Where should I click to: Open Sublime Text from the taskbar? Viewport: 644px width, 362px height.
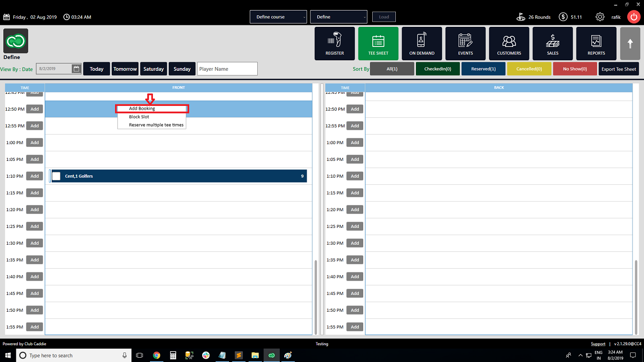(x=239, y=355)
